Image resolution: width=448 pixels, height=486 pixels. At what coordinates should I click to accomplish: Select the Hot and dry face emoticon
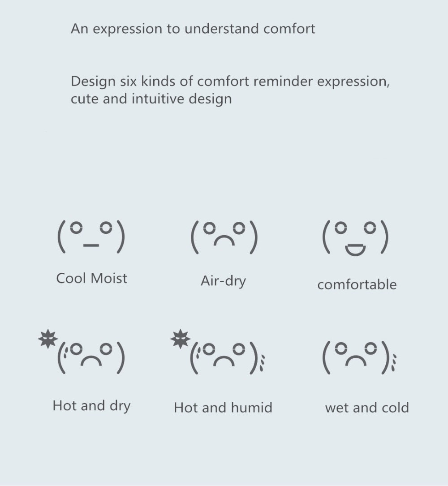[82, 352]
